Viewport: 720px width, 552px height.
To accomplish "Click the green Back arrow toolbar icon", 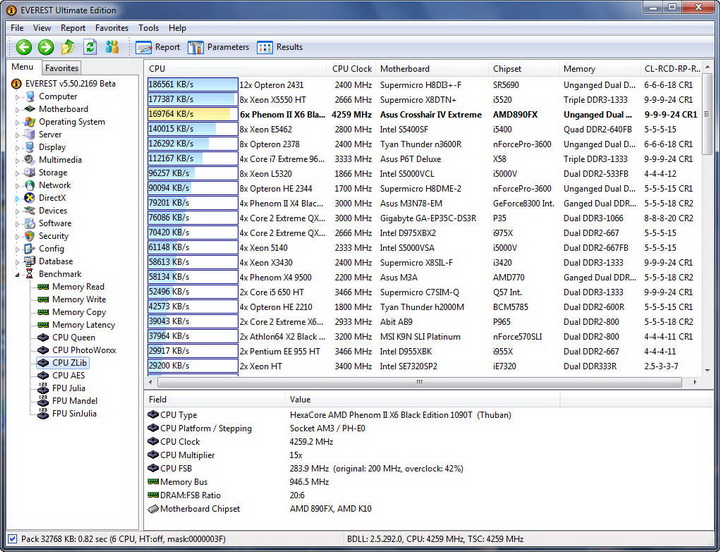I will coord(24,47).
